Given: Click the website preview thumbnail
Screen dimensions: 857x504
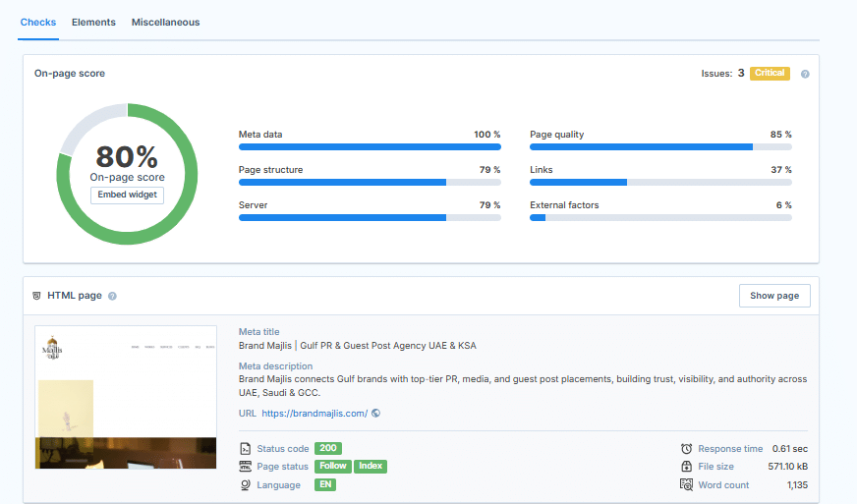Looking at the screenshot, I should [x=126, y=398].
